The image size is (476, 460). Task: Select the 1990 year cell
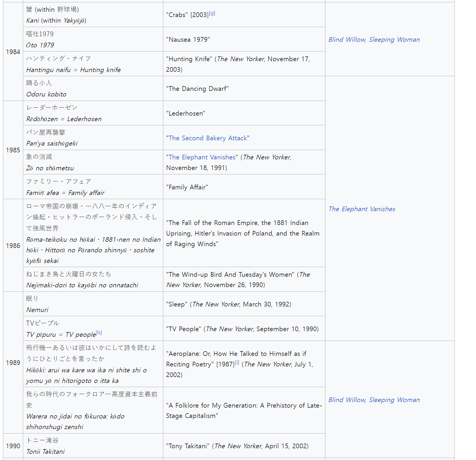tap(13, 446)
